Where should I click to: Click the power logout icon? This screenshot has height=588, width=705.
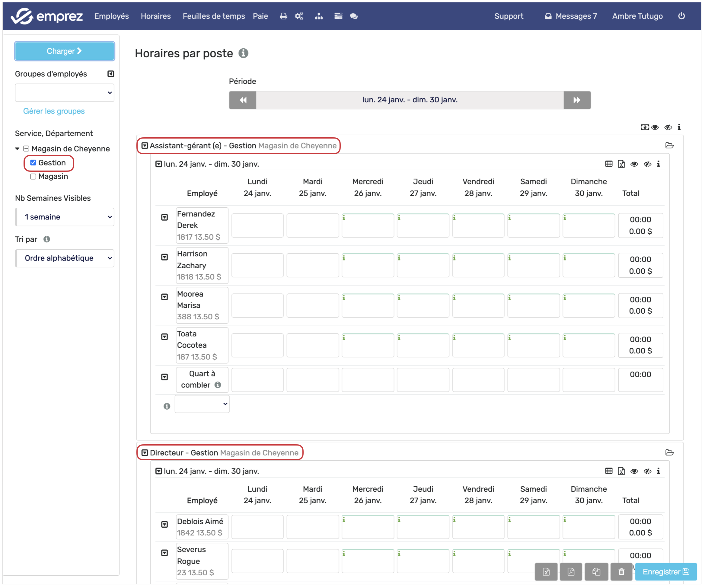tap(681, 16)
